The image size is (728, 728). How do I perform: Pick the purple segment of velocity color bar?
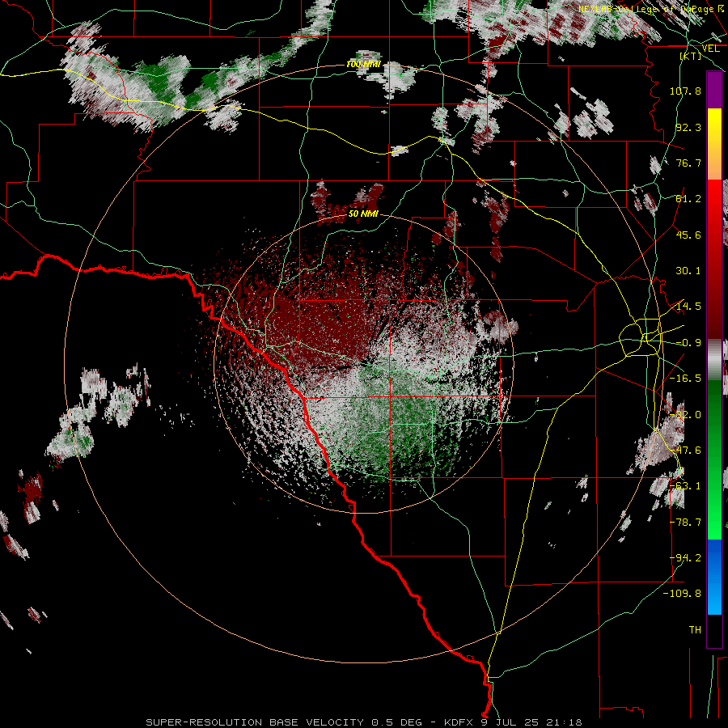point(714,90)
